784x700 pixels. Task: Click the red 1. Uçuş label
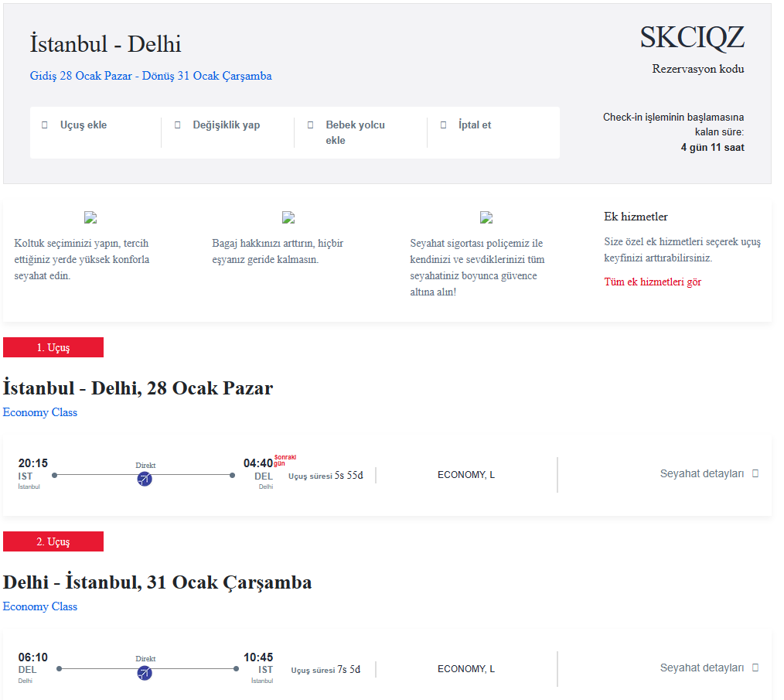[x=53, y=348]
